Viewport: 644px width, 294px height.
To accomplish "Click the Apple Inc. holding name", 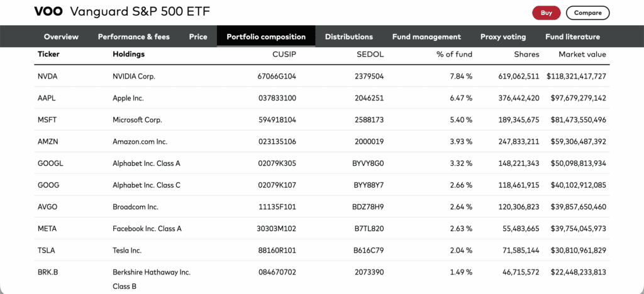I will (x=131, y=98).
